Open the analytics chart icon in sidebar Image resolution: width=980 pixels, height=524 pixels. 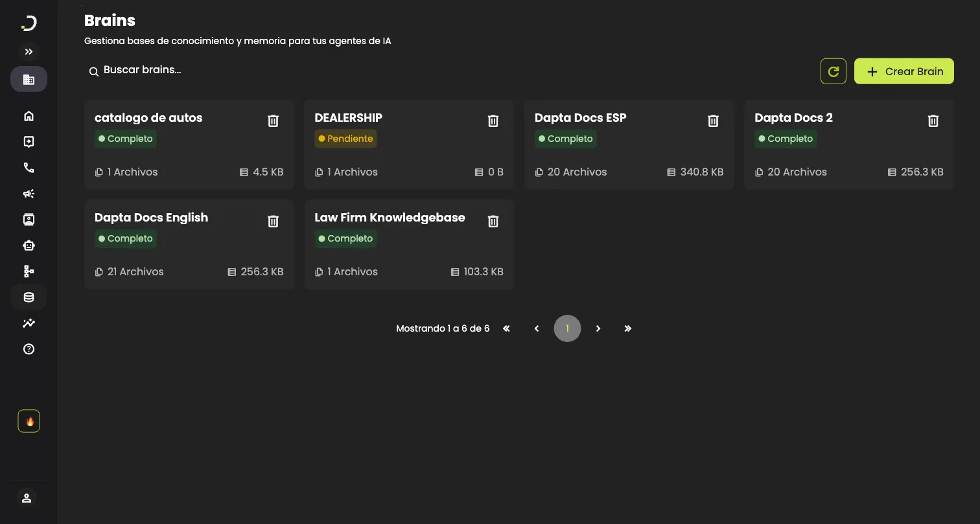point(29,323)
